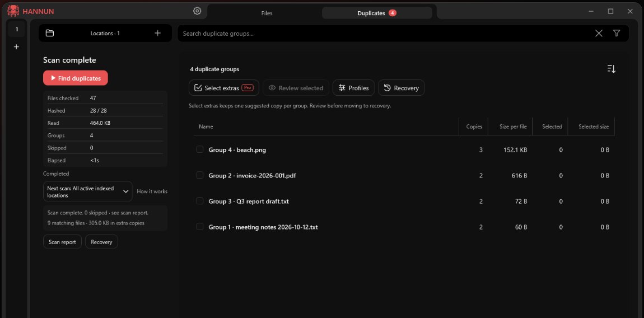Click the 60 B size value
The image size is (644, 318).
521,227
